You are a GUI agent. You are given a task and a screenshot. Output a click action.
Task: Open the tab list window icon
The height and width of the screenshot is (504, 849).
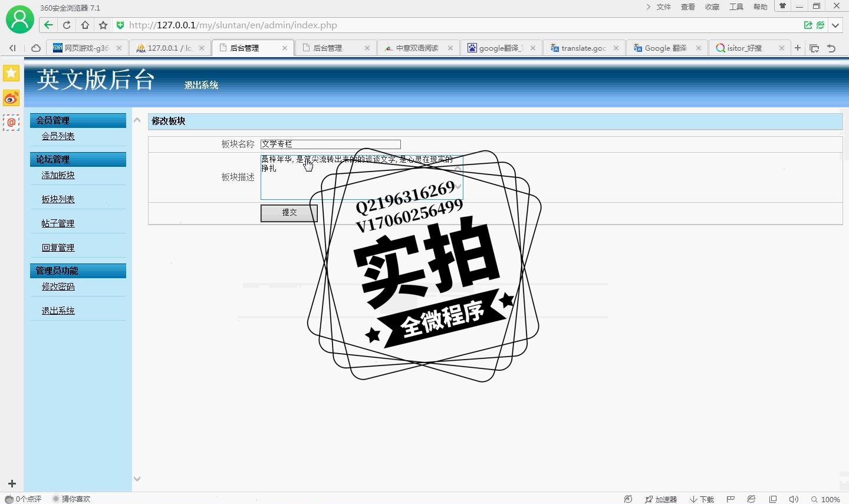coord(814,48)
